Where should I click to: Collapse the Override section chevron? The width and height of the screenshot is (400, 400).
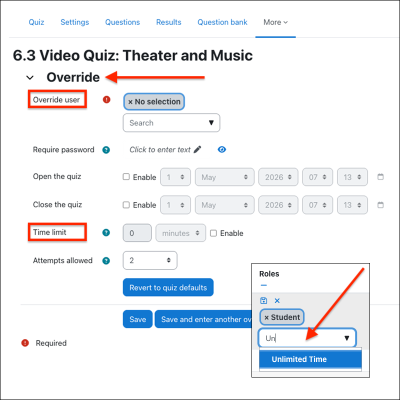(30, 78)
